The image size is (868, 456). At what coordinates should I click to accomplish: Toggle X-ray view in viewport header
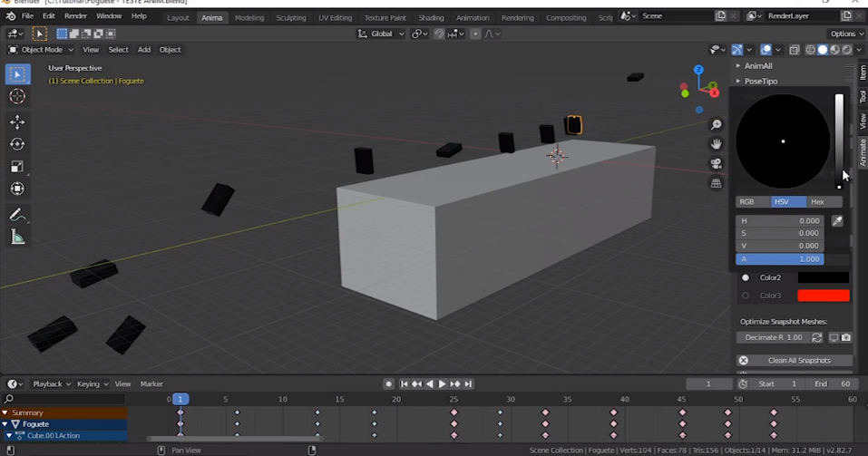coord(795,50)
